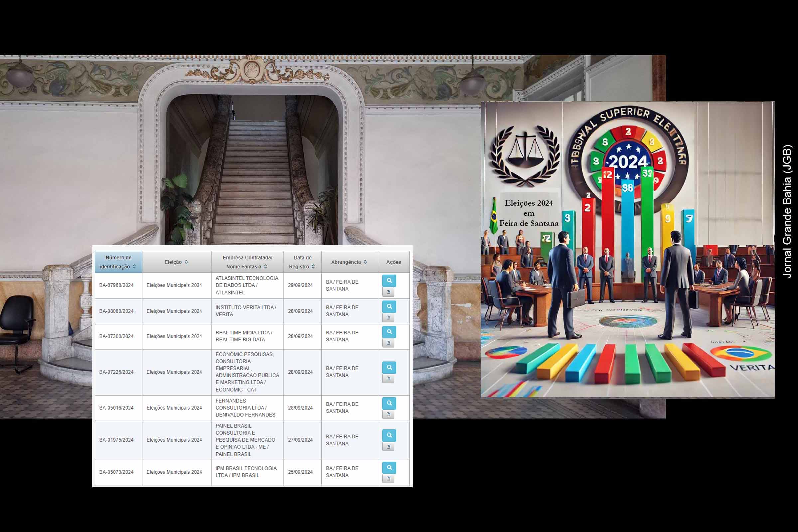This screenshot has width=798, height=532.
Task: Click magnifier icon for PAINEL BRASIL row
Action: (389, 435)
